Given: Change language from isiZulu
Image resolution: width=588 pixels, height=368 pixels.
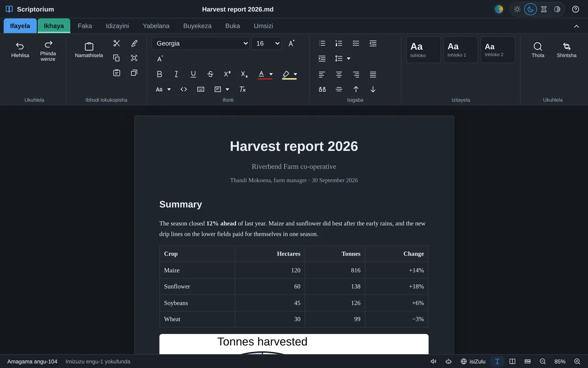Looking at the screenshot, I should [x=473, y=362].
